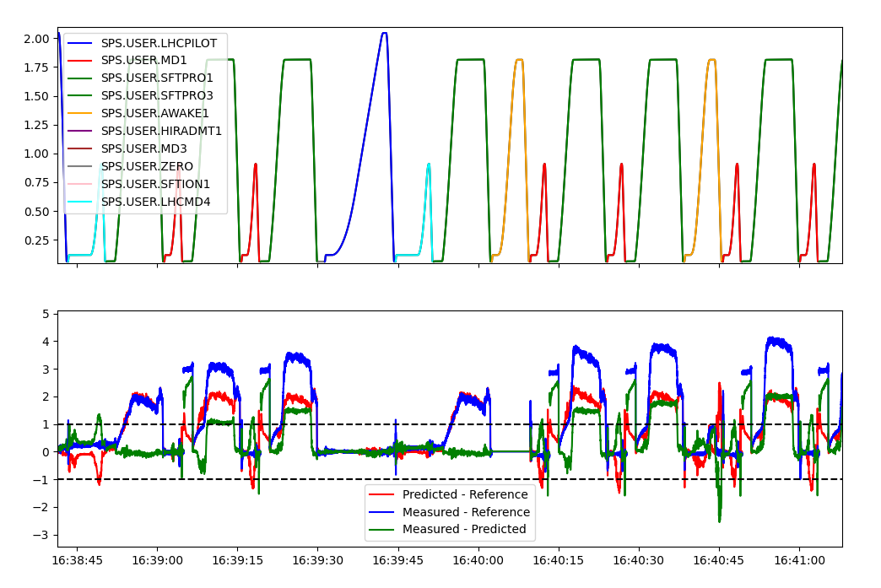
Task: Select the Measured - Reference legend label
Action: 466,512
